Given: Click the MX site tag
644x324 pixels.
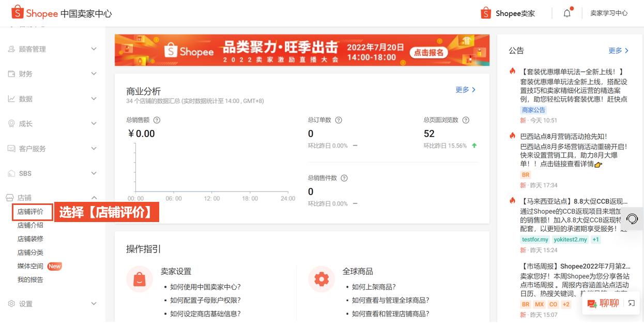Looking at the screenshot, I should 539,304.
